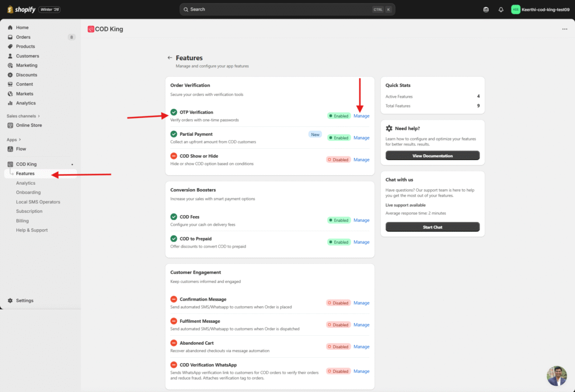Open the Keerthi-cod-king-test09 account menu

[x=540, y=10]
